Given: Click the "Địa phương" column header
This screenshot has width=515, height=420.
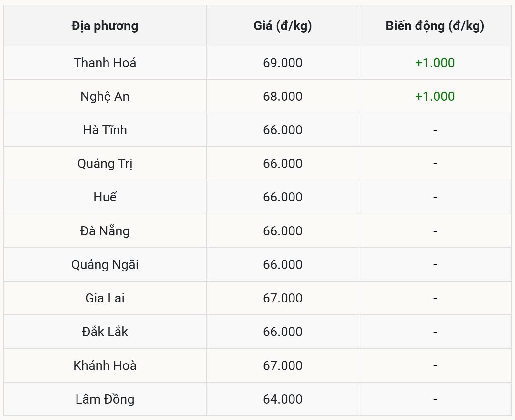Looking at the screenshot, I should [105, 26].
